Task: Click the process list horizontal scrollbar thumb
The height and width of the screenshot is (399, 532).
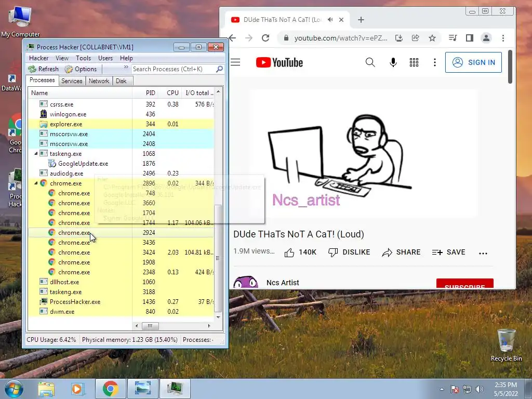Action: pyautogui.click(x=150, y=326)
